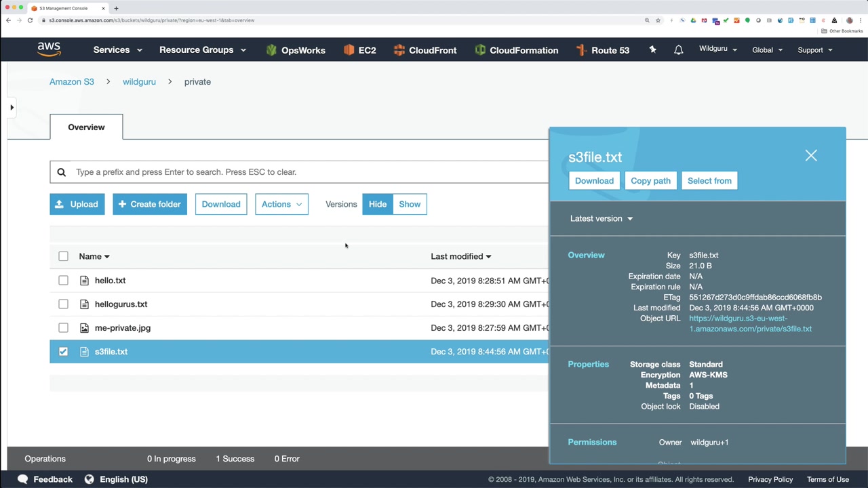Bookmark this page with the star
This screenshot has height=488, width=868.
(658, 20)
